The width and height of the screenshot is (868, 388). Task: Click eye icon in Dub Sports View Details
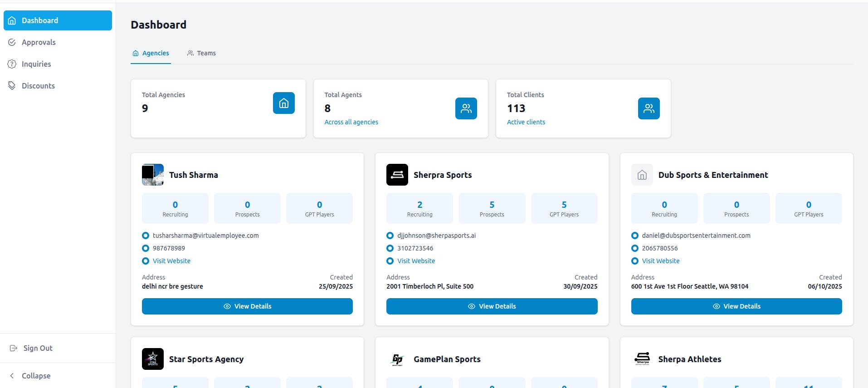point(717,306)
